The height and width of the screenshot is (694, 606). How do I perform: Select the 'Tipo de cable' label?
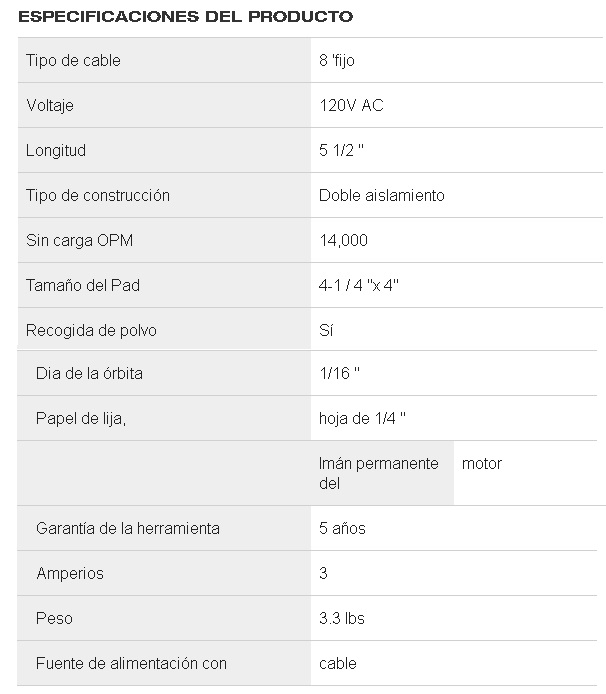tap(73, 61)
